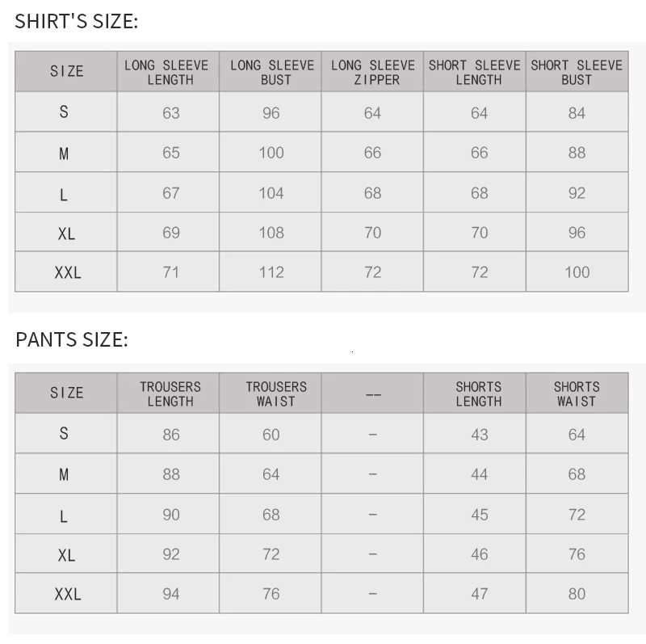Select the XL row label in pants table
Image resolution: width=646 pixels, height=644 pixels.
[66, 555]
